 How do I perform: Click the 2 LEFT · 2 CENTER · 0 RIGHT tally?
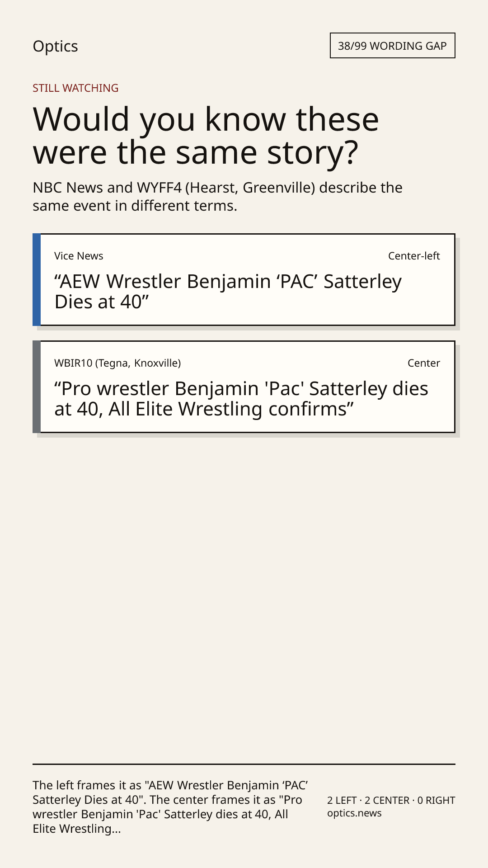click(391, 800)
